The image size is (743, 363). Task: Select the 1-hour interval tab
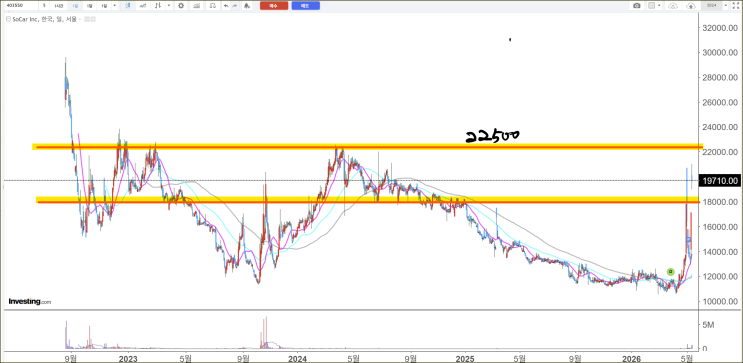pyautogui.click(x=58, y=6)
